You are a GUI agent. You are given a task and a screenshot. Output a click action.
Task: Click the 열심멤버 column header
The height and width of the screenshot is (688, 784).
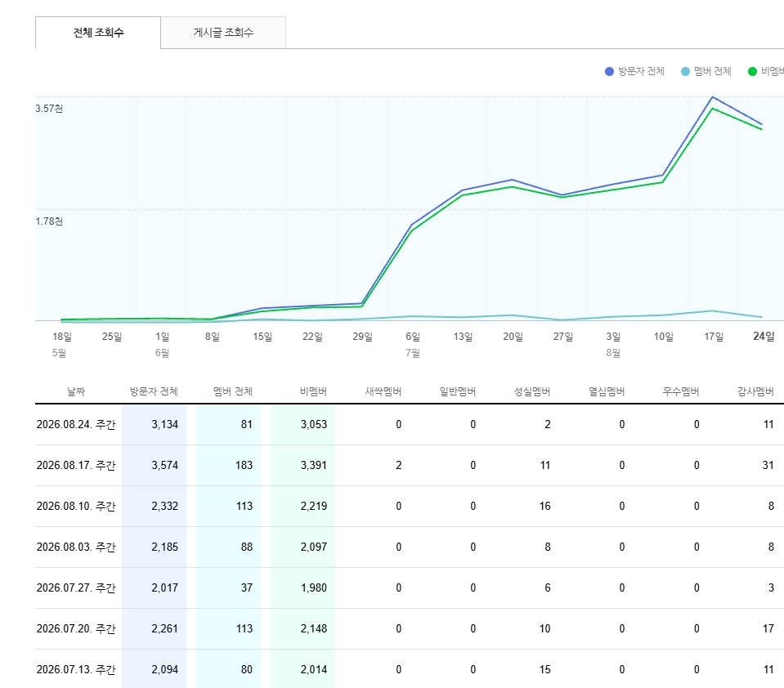point(607,391)
